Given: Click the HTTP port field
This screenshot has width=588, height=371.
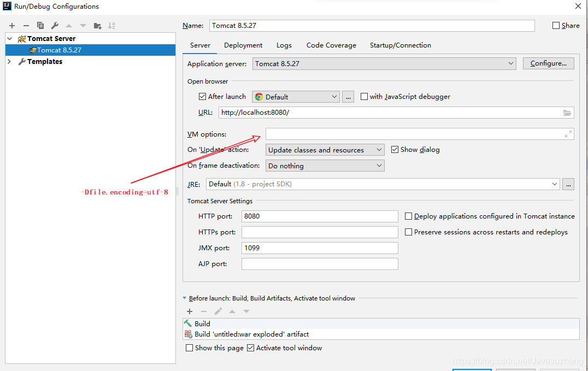Looking at the screenshot, I should pos(320,216).
